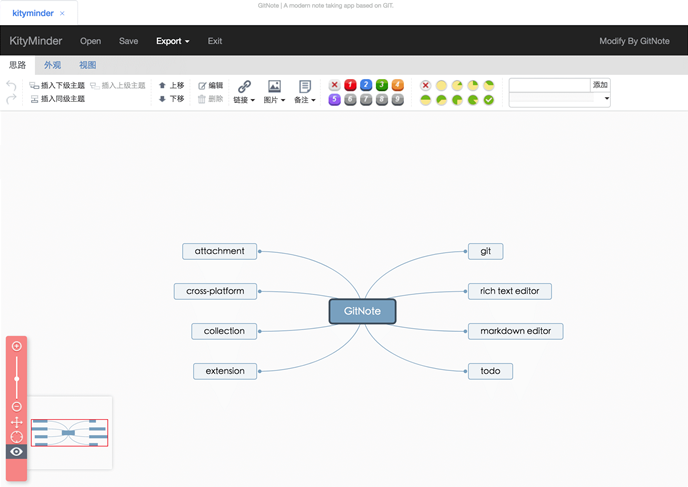Click the note document icon

(x=305, y=86)
